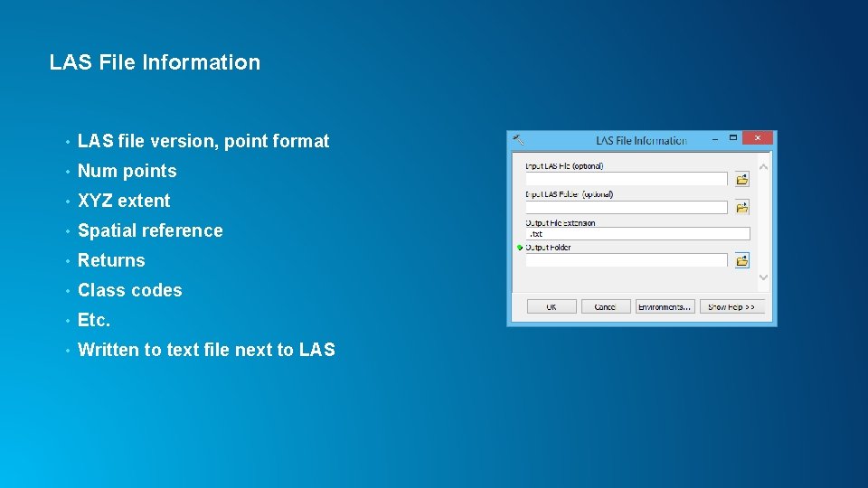868x488 pixels.
Task: Cancel the LAS File Information dialog
Action: [x=606, y=306]
